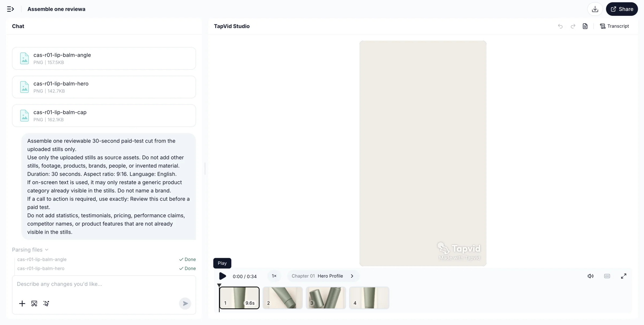Click the plus add attachment icon
This screenshot has height=325, width=644.
pos(22,304)
